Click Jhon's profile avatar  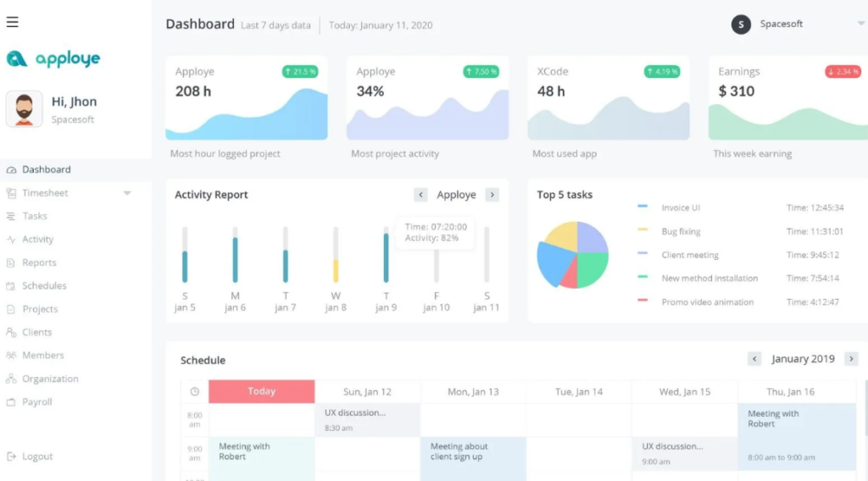coord(24,109)
